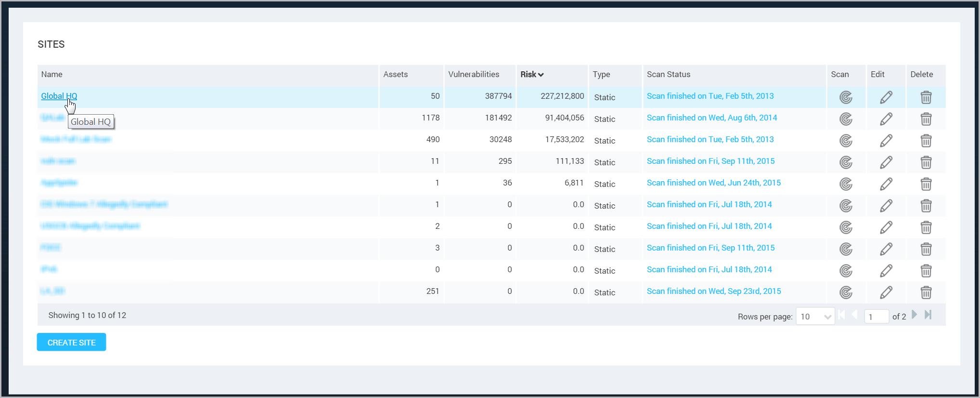Sort table by Assets column header

click(395, 74)
